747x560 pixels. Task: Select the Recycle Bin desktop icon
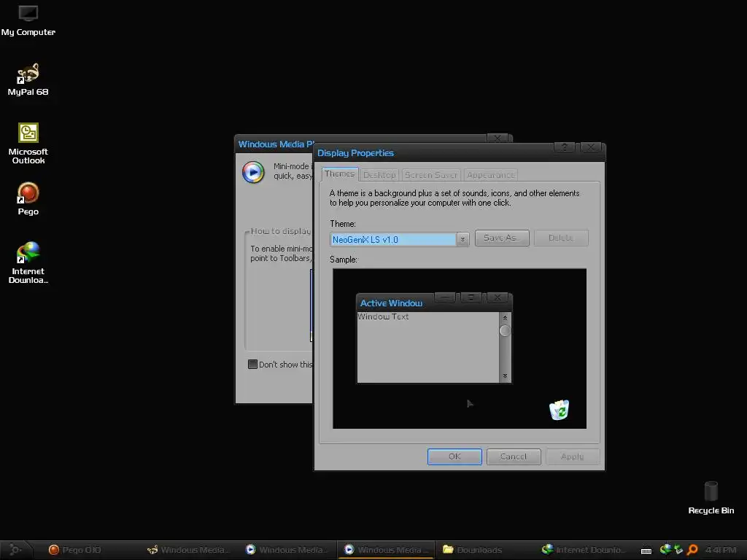click(711, 497)
